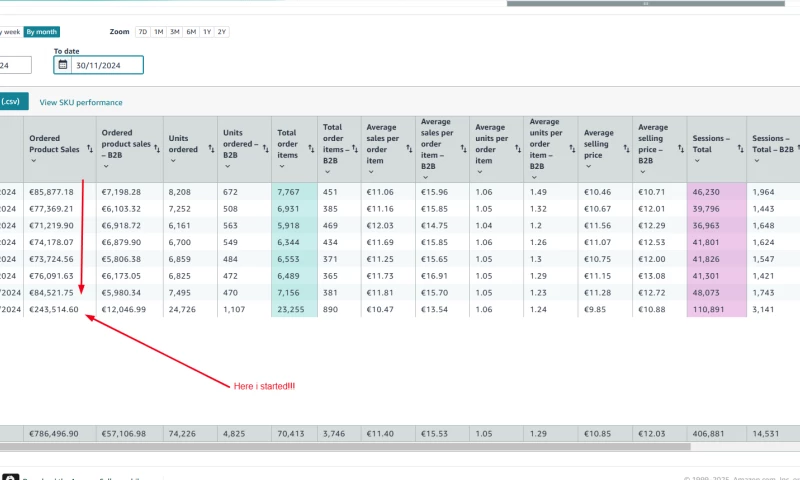This screenshot has height=480, width=800.
Task: Sort by Units ordered – B2B arrows
Action: (x=265, y=148)
